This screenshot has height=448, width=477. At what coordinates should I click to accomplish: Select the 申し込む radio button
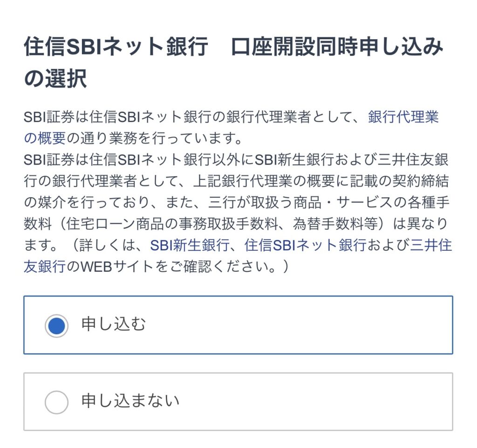[x=56, y=326]
